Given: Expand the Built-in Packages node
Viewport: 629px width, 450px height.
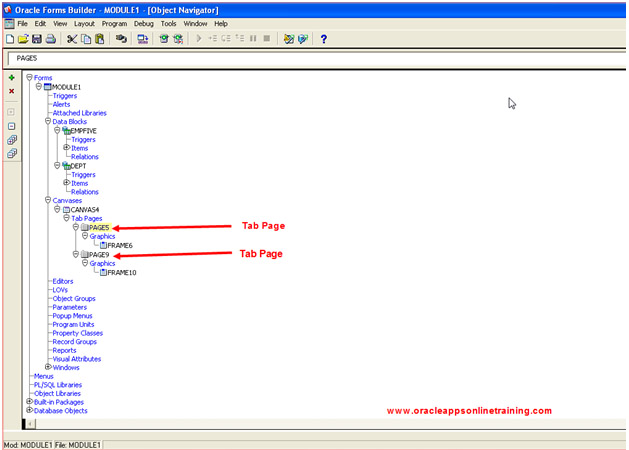Looking at the screenshot, I should click(x=29, y=402).
